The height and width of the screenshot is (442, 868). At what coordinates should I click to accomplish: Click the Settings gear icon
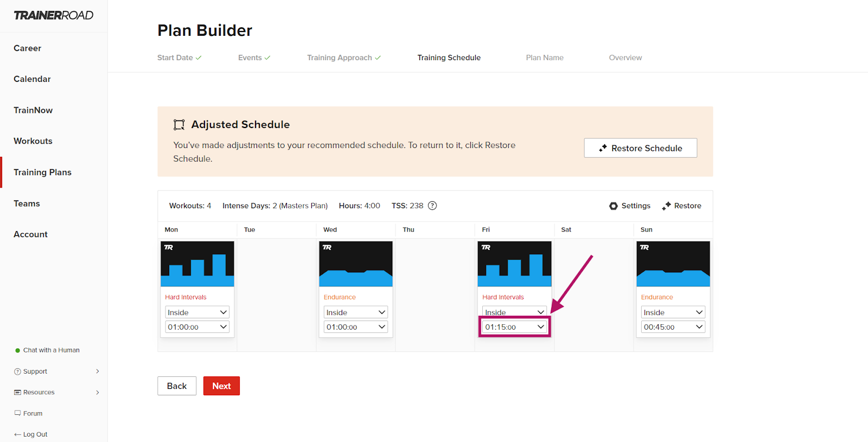point(614,206)
